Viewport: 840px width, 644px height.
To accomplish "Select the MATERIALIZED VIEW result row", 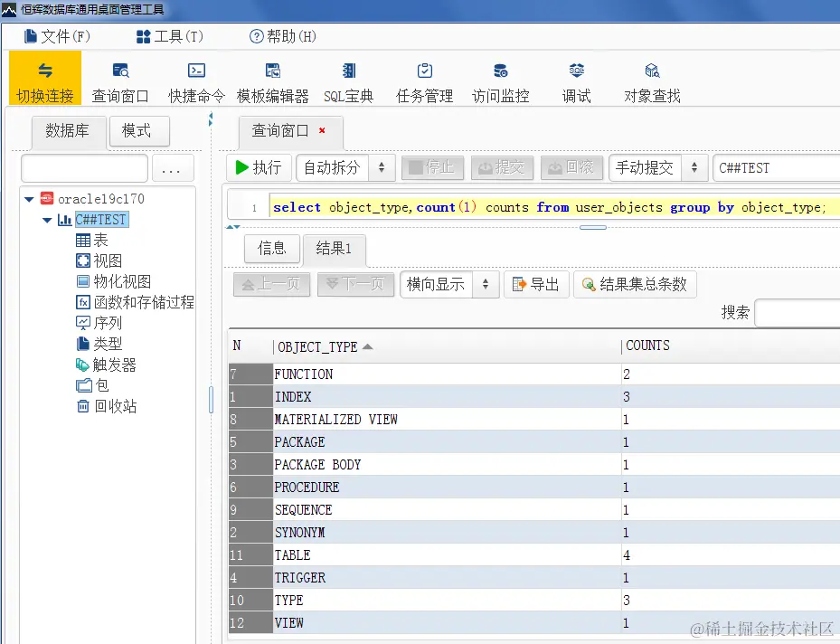I will (x=534, y=419).
